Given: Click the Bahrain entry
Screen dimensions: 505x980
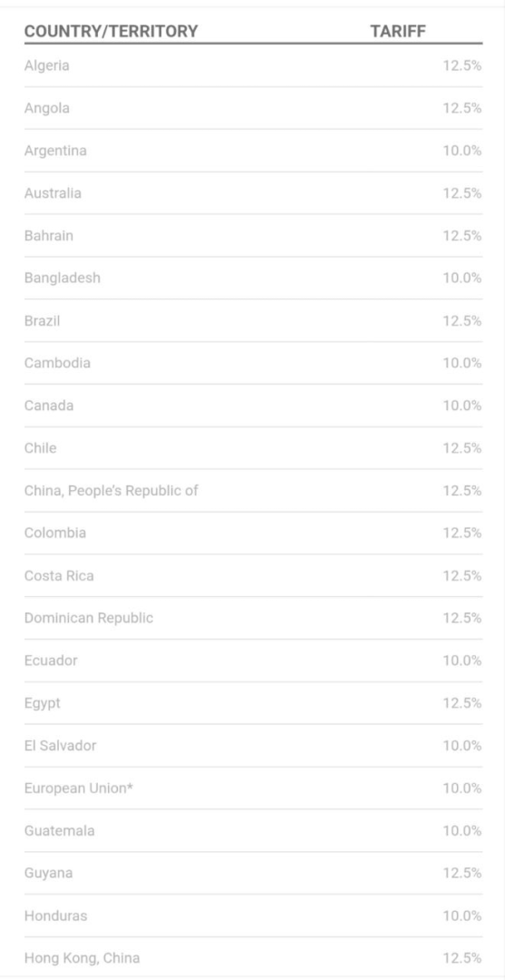Looking at the screenshot, I should tap(49, 236).
